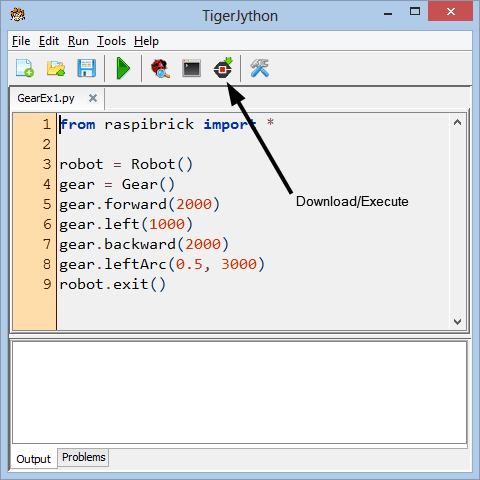Viewport: 480px width, 480px height.
Task: Switch to the Output tab
Action: click(33, 459)
